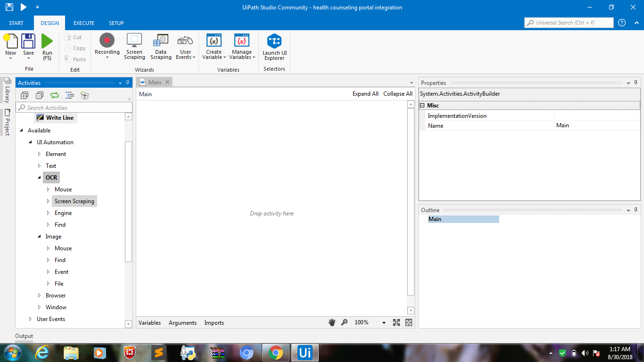Viewport: 644px width, 362px height.
Task: Expand the User Events tree node
Action: [x=31, y=319]
